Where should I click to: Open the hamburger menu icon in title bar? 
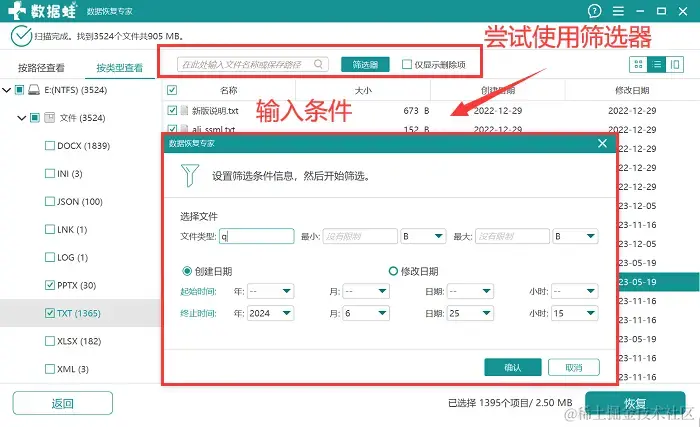(x=618, y=11)
